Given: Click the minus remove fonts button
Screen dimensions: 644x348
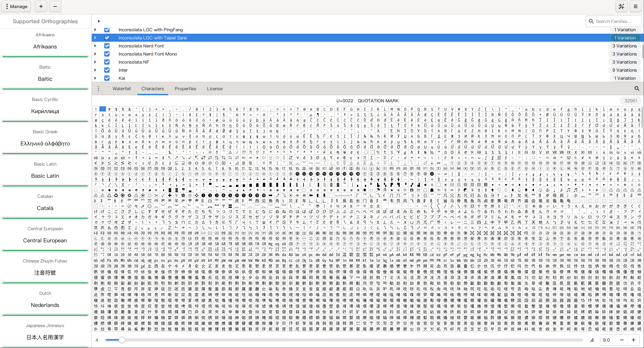Looking at the screenshot, I should [x=55, y=6].
